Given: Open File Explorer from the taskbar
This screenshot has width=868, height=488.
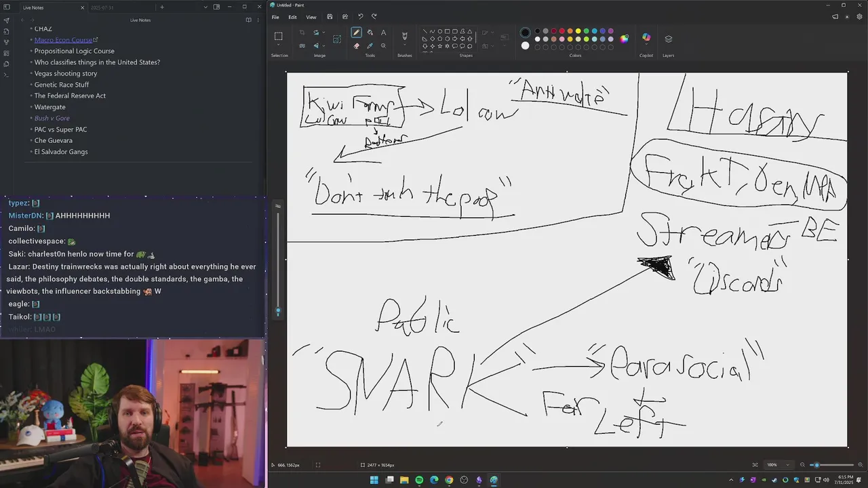Looking at the screenshot, I should (x=404, y=480).
